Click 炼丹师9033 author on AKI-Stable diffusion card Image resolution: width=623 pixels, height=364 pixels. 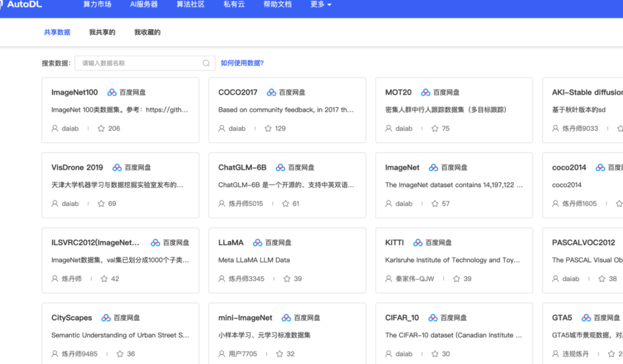(x=580, y=129)
